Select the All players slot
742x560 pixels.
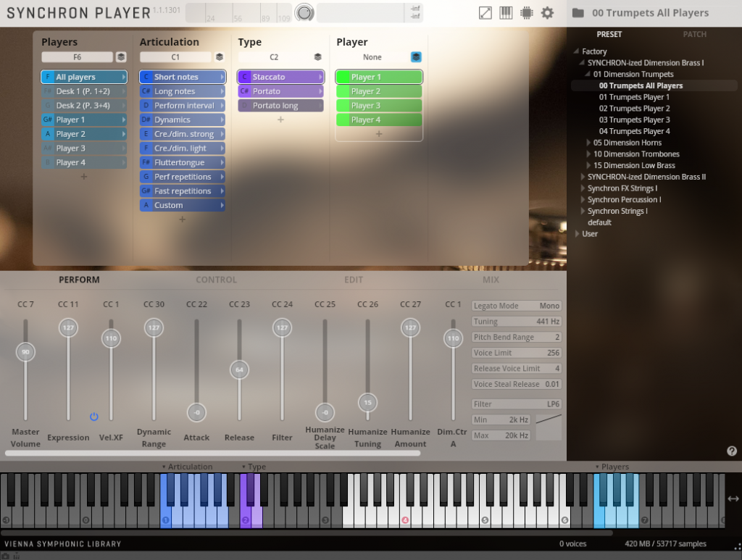84,77
